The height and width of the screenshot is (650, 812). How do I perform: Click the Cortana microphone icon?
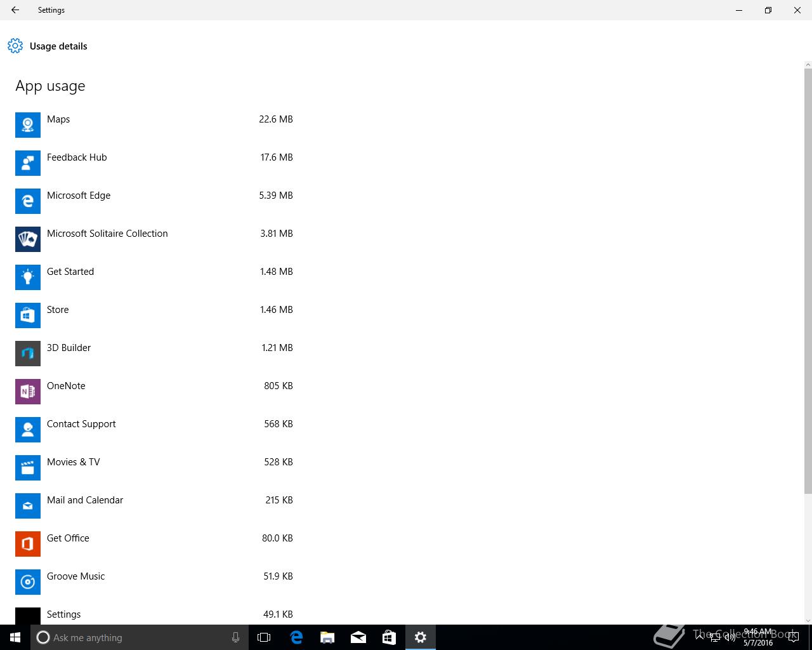(235, 637)
